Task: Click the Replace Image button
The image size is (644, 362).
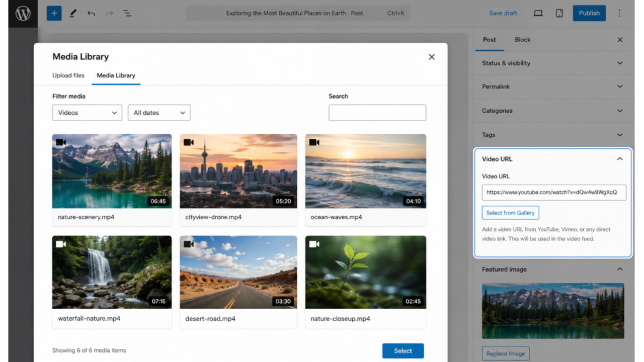Action: click(x=506, y=353)
